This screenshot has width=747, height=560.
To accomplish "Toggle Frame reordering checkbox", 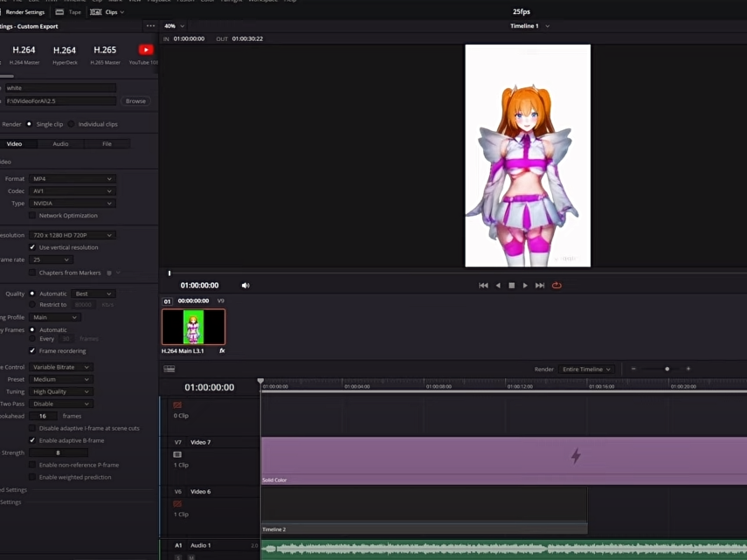I will coord(32,350).
